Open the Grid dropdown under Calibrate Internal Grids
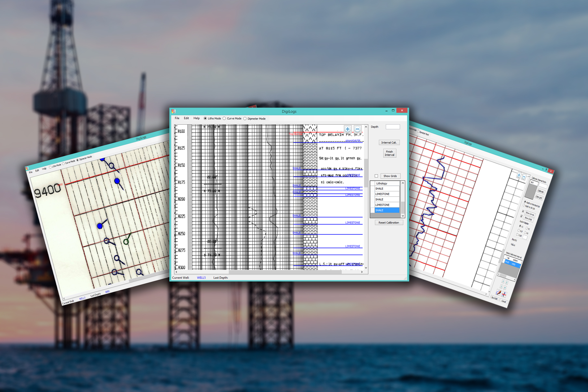Viewport: 588px width, 392px height. pos(534,183)
